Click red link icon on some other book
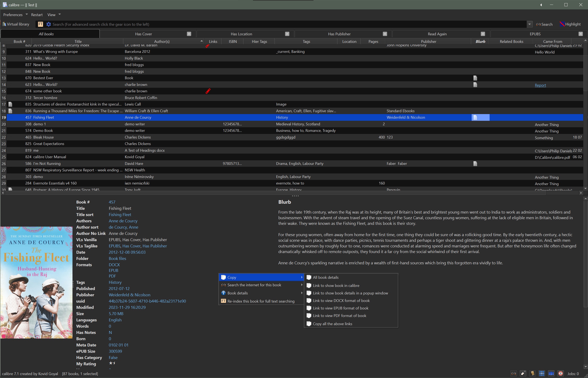This screenshot has width=588, height=378. click(208, 91)
